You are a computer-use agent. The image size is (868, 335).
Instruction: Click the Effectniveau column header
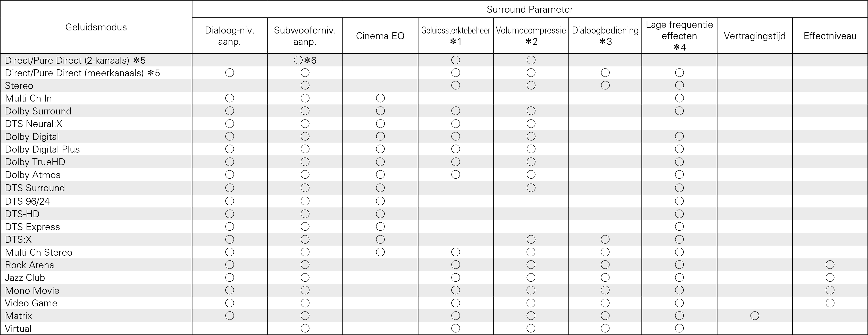[x=830, y=36]
